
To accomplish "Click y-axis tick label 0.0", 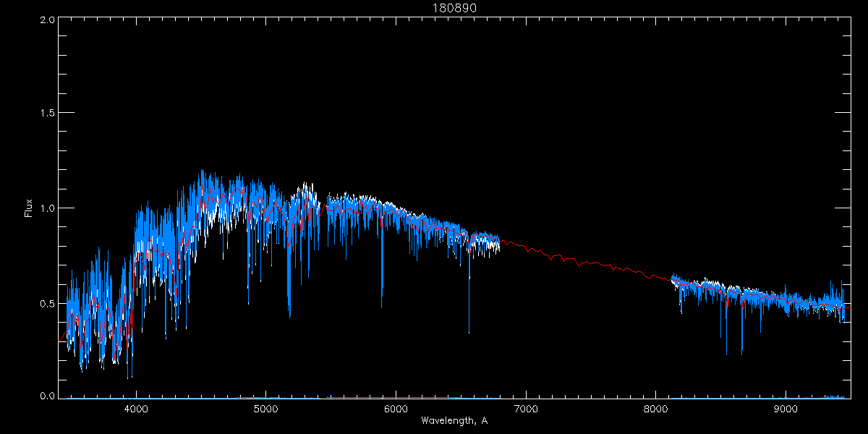I will (46, 396).
